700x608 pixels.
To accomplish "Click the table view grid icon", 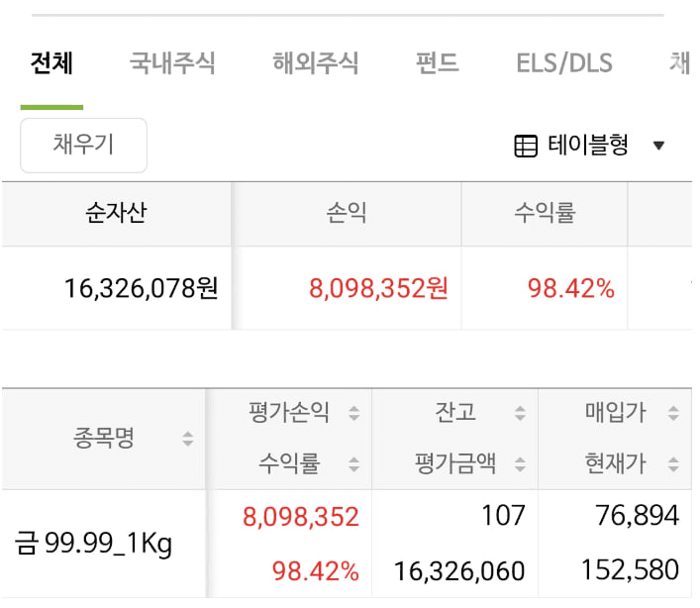I will (526, 147).
